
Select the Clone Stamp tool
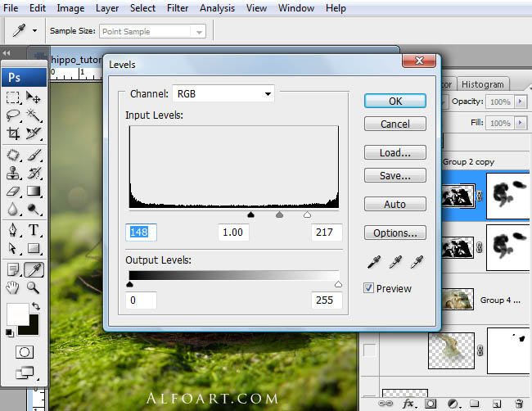point(13,173)
